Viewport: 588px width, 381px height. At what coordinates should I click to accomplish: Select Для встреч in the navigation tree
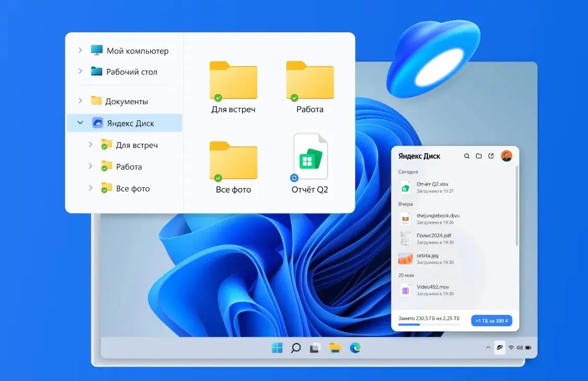(x=137, y=145)
